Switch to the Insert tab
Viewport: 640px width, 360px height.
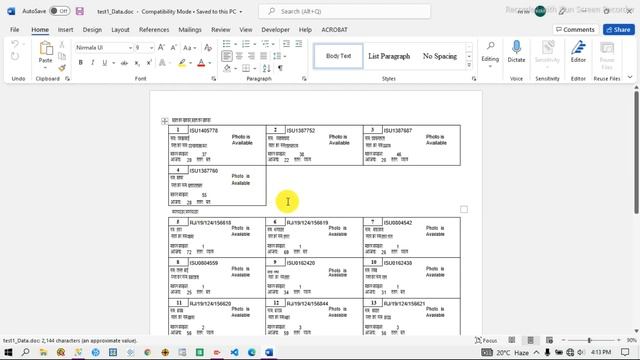tap(65, 29)
